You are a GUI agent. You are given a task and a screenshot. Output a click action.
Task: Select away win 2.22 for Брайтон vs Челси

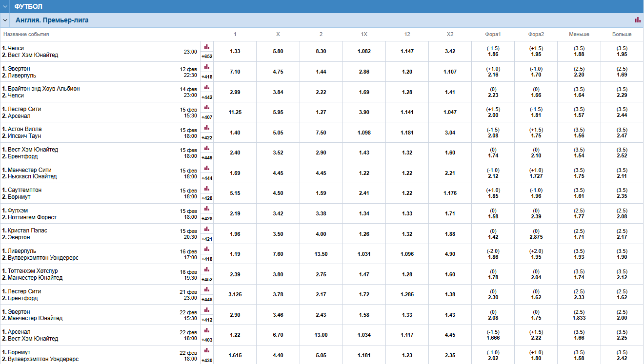321,92
